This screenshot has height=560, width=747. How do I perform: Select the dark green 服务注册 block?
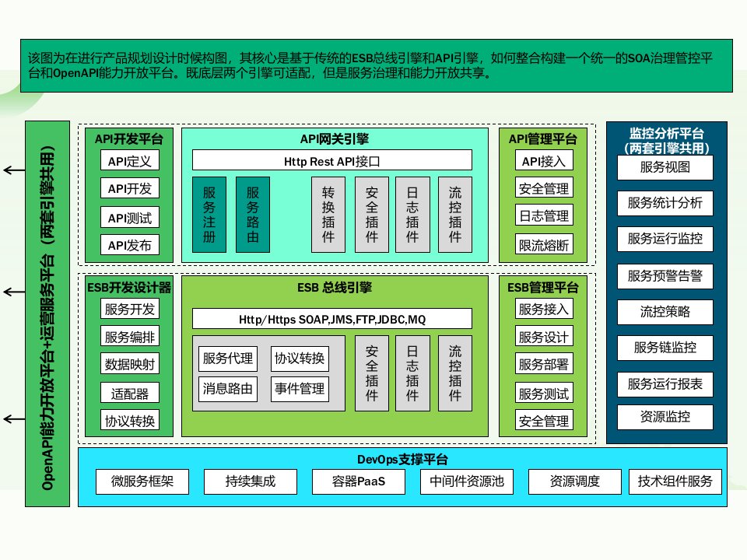[x=209, y=215]
